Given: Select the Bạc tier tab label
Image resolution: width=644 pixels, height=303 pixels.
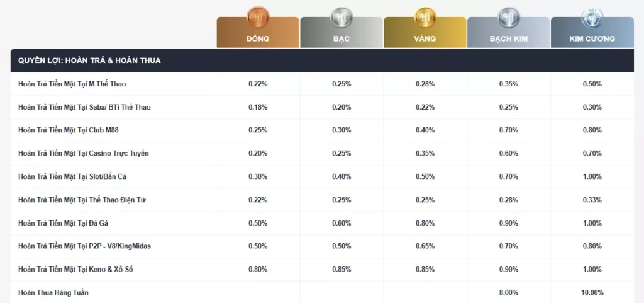Looking at the screenshot, I should pos(341,38).
